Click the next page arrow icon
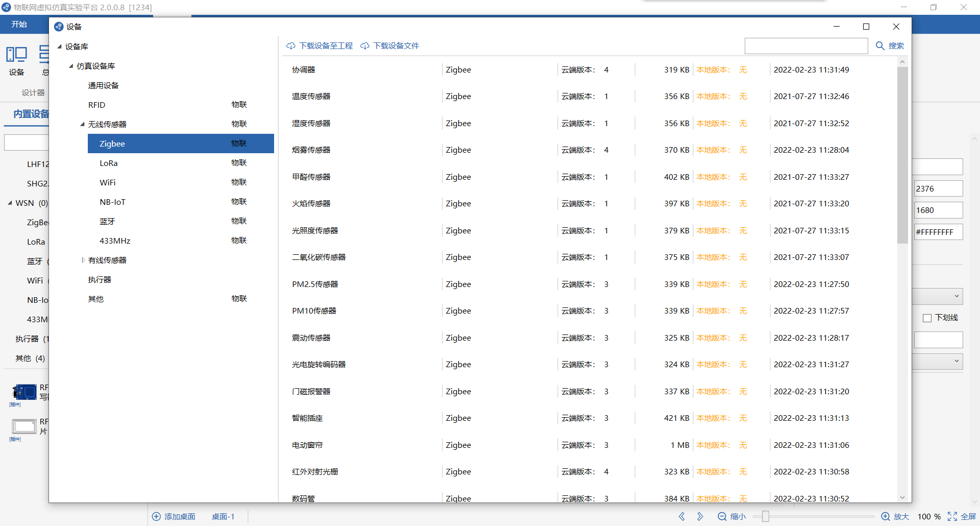 coord(700,517)
